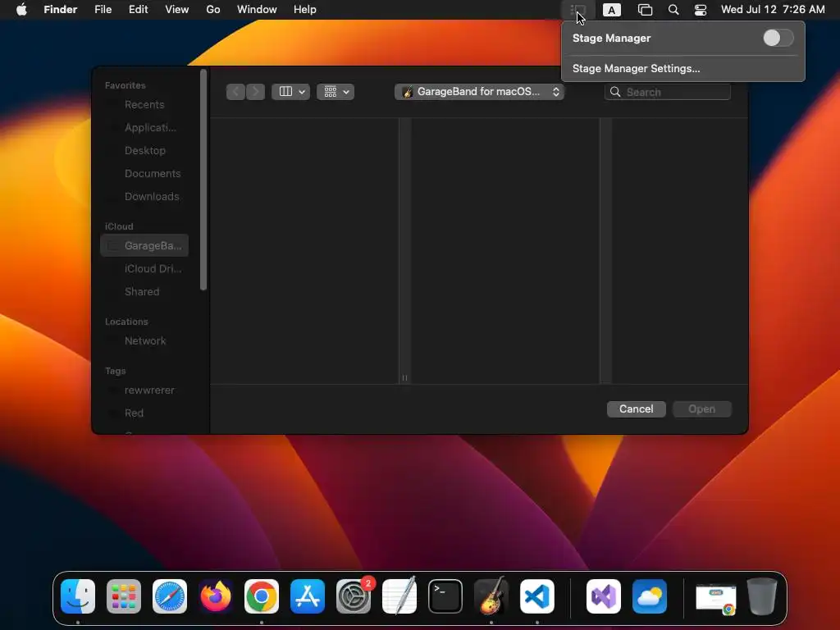
Task: Click the first column resize handle
Action: coord(404,377)
